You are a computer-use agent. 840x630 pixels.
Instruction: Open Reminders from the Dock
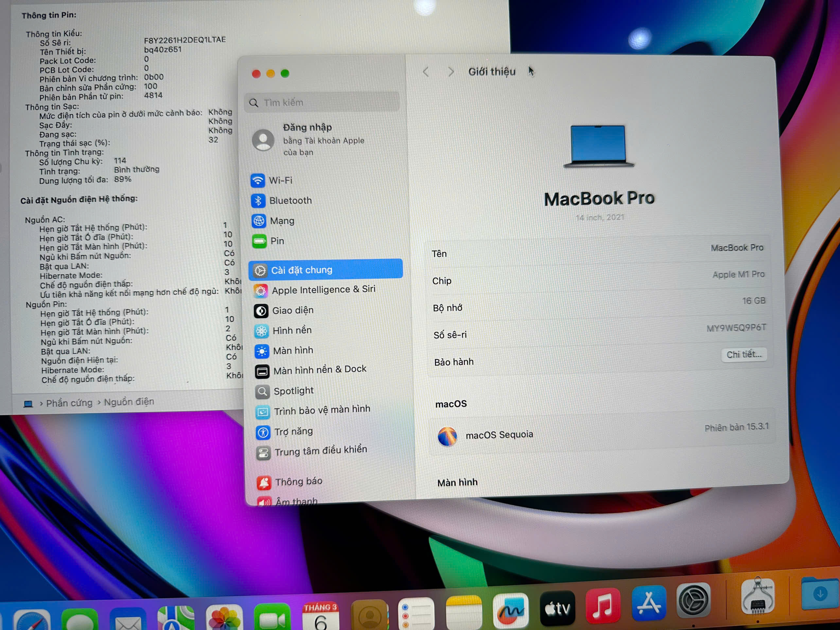point(416,613)
